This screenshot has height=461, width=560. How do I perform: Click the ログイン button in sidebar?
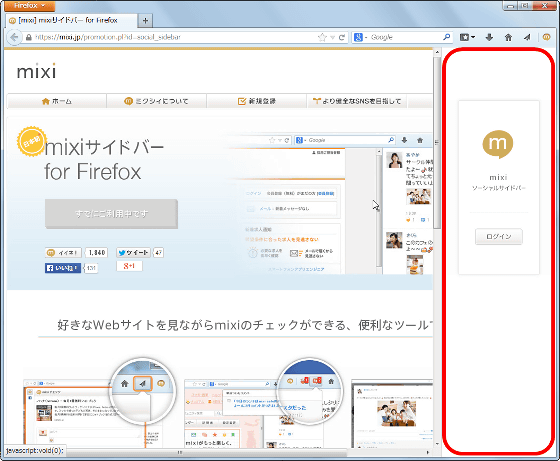pos(499,236)
